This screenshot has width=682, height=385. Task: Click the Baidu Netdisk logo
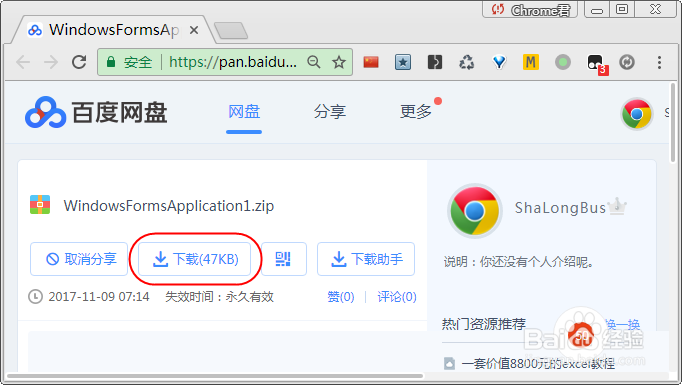coord(96,113)
